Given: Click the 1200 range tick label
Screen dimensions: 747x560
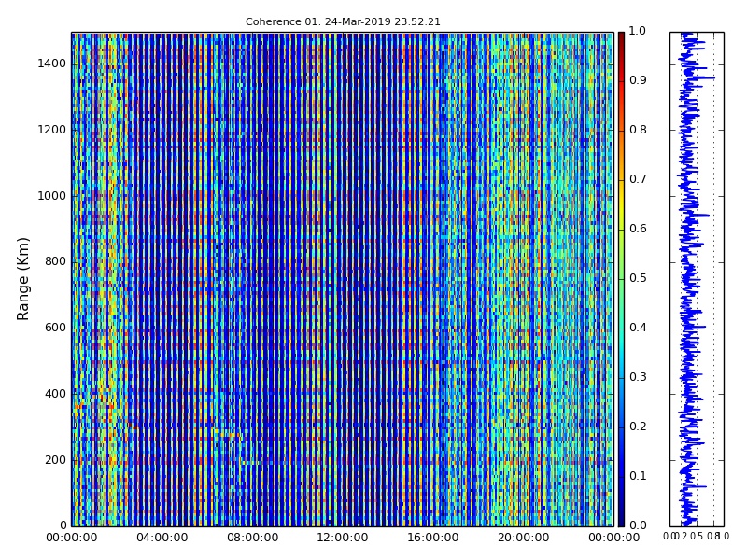Looking at the screenshot, I should pyautogui.click(x=52, y=130).
